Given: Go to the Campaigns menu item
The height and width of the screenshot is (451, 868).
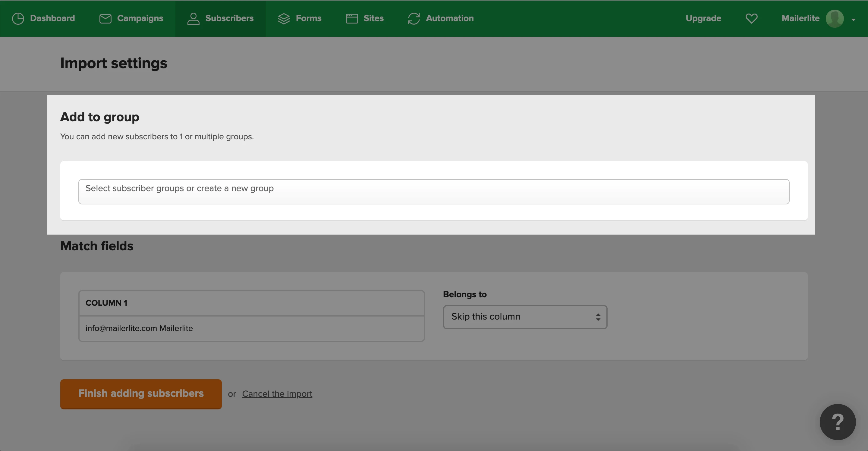Looking at the screenshot, I should click(x=140, y=18).
